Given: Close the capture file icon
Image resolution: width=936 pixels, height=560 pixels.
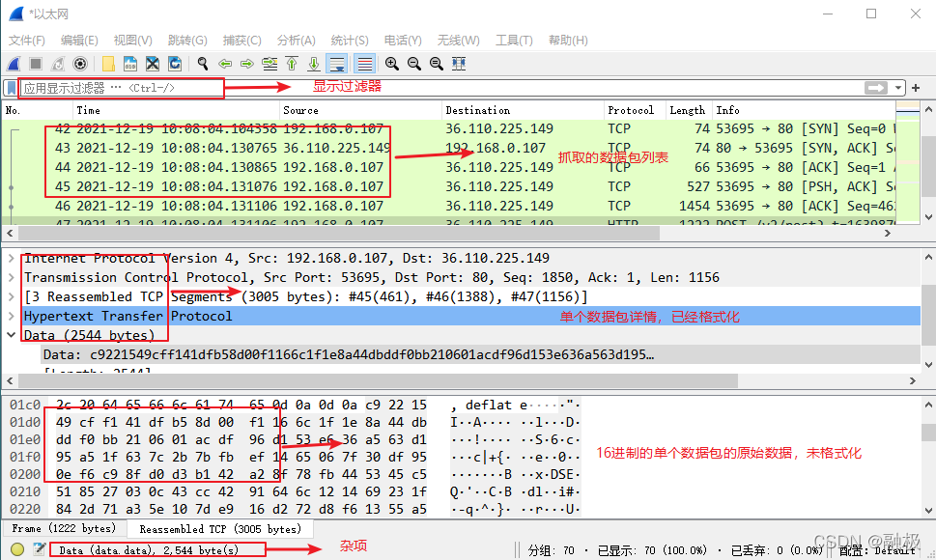Looking at the screenshot, I should pyautogui.click(x=153, y=64).
